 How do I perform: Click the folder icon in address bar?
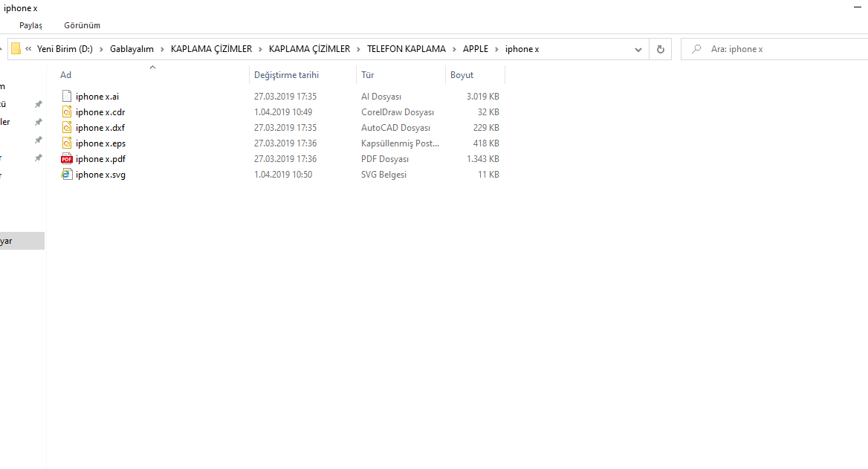[16, 49]
